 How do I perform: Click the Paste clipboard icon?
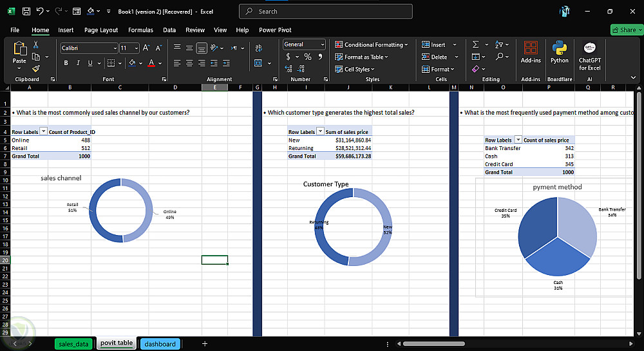click(x=19, y=49)
